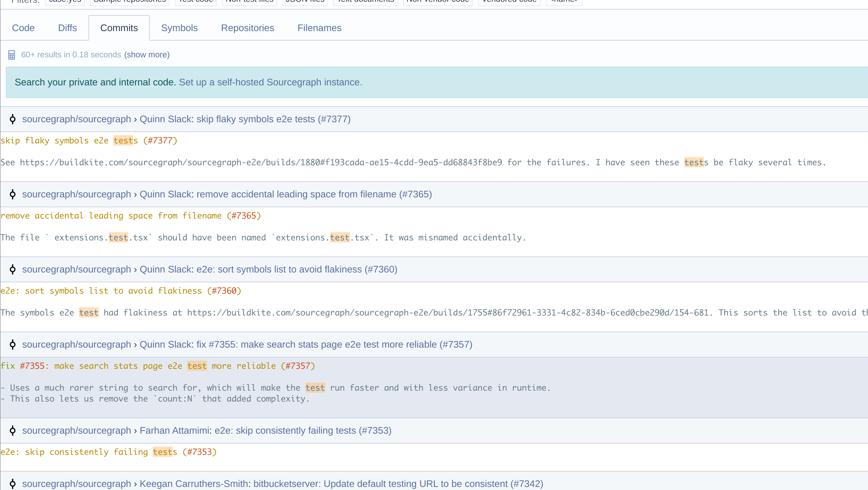Image resolution: width=868 pixels, height=490 pixels.
Task: Click commit icon next to #7365 result
Action: pos(13,194)
